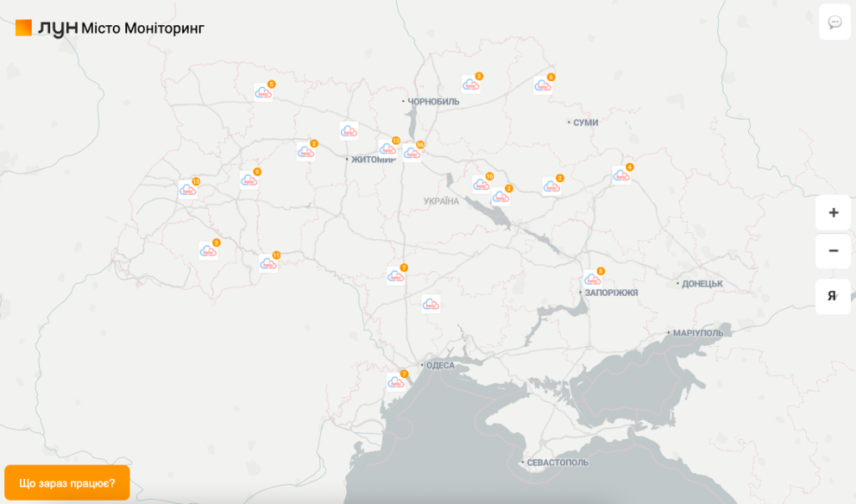Select unnumbered cloud marker northwest of Житомир
The height and width of the screenshot is (504, 856).
(349, 130)
